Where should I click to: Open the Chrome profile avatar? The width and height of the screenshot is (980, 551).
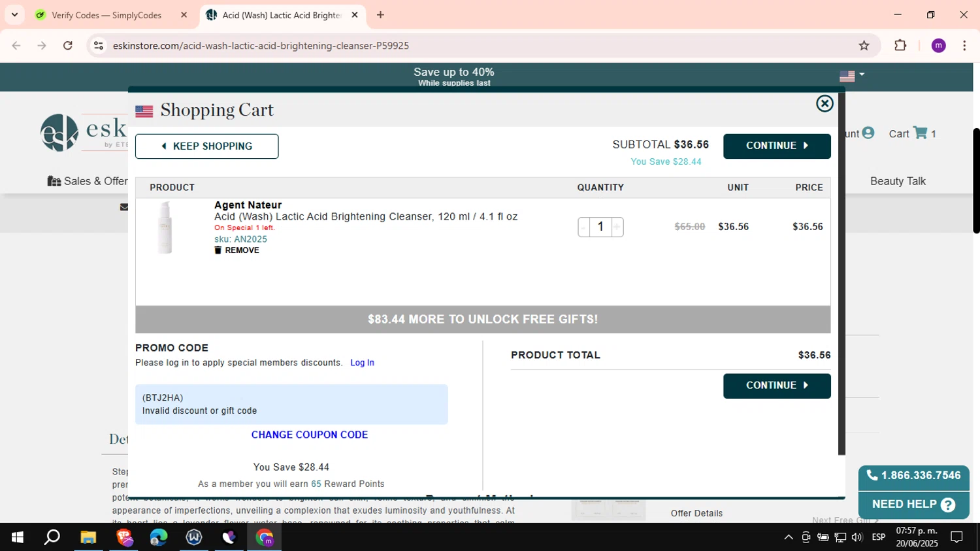point(939,46)
